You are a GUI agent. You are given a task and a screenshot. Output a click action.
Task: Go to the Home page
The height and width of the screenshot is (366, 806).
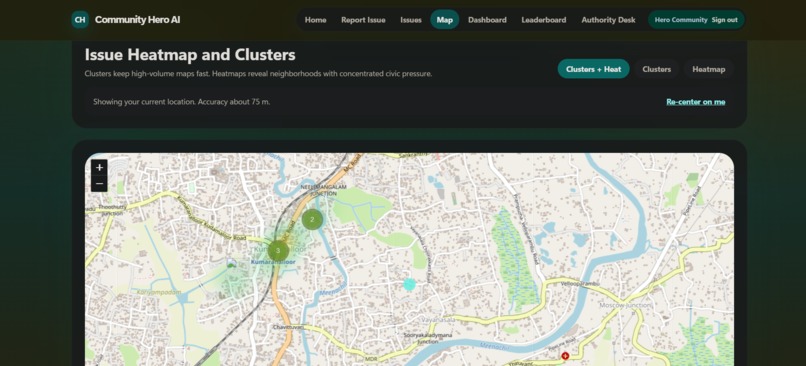tap(315, 20)
